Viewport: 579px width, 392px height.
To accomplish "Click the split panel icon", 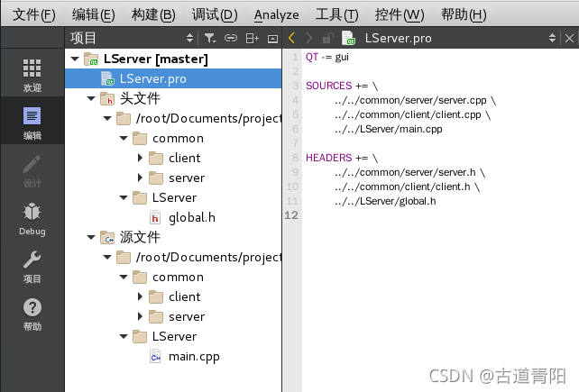I will point(253,38).
